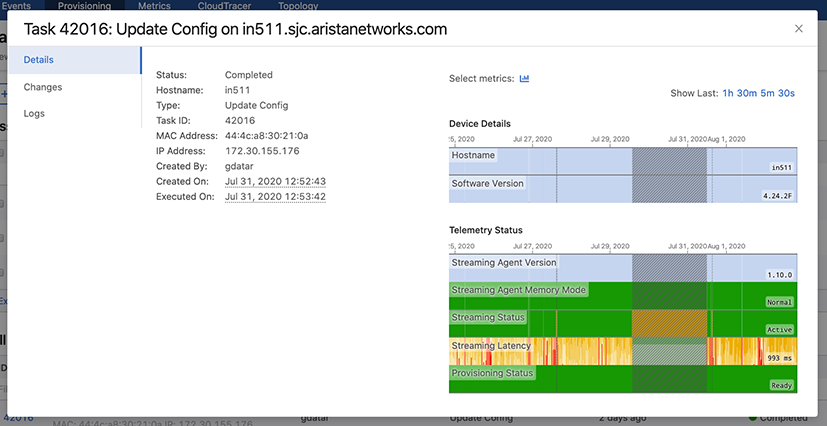The width and height of the screenshot is (827, 426).
Task: Open Provisioning tab in top navigation
Action: (84, 6)
